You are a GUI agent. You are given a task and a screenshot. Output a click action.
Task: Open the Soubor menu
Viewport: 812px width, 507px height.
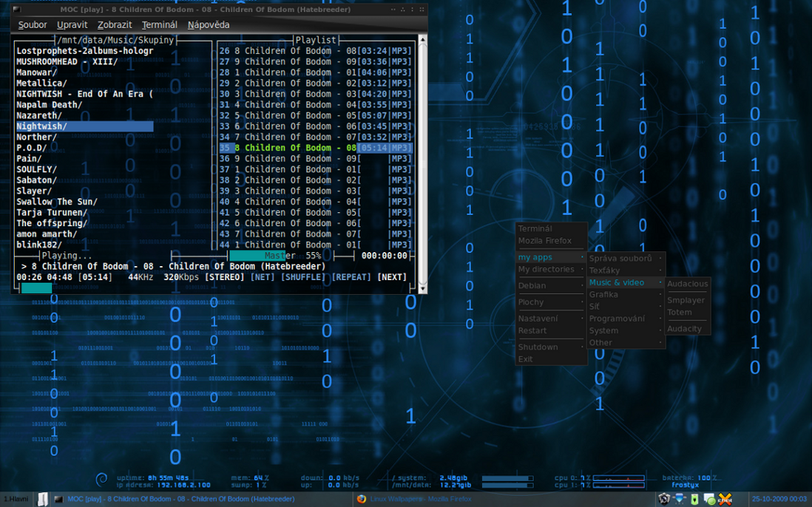pos(32,25)
